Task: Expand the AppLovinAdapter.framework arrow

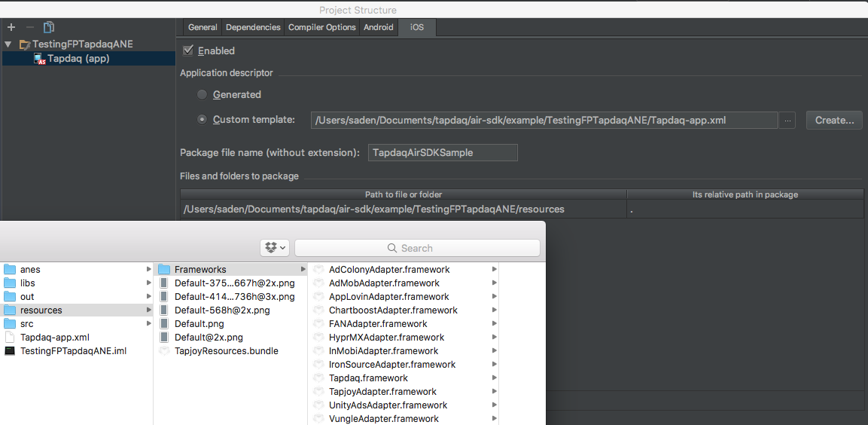Action: [x=495, y=297]
